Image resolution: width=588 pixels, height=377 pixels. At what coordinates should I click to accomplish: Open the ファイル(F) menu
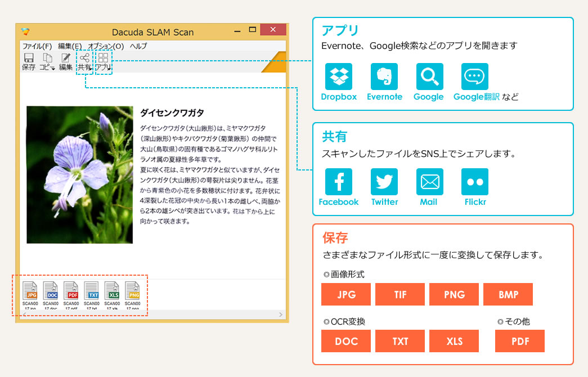[37, 46]
